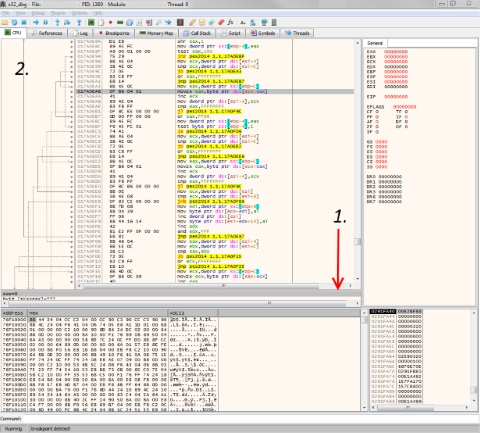Open the Options menu
The width and height of the screenshot is (480, 433).
pos(79,13)
